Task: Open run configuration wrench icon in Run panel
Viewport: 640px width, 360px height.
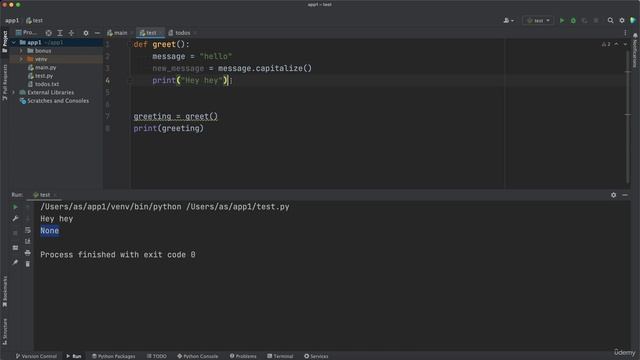Action: pyautogui.click(x=15, y=219)
